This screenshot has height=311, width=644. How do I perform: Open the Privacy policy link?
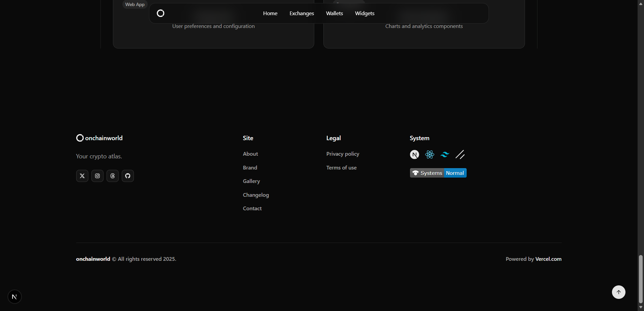[x=343, y=154]
